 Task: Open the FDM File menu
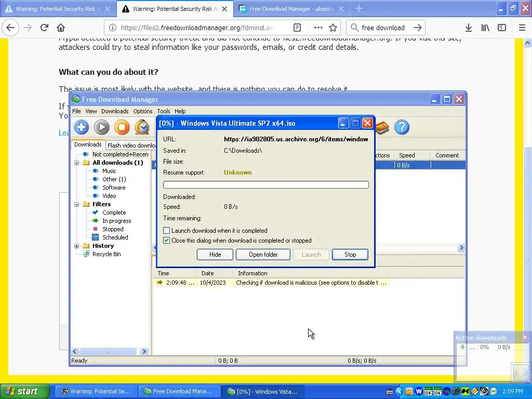tap(76, 111)
